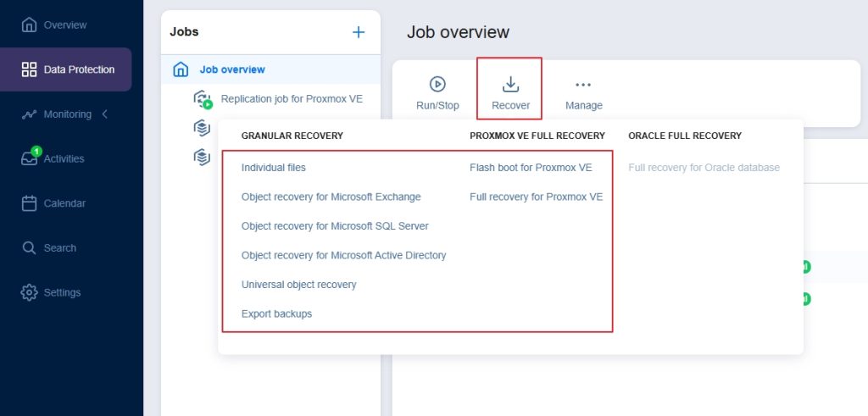The width and height of the screenshot is (868, 416).
Task: Click the Monitoring chart icon
Action: (29, 114)
